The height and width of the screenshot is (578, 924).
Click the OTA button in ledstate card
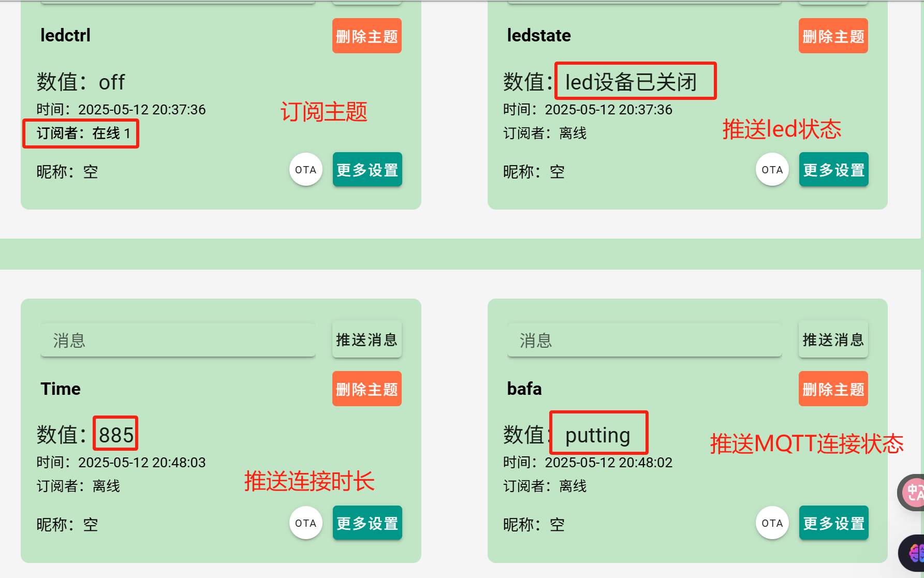pos(772,170)
